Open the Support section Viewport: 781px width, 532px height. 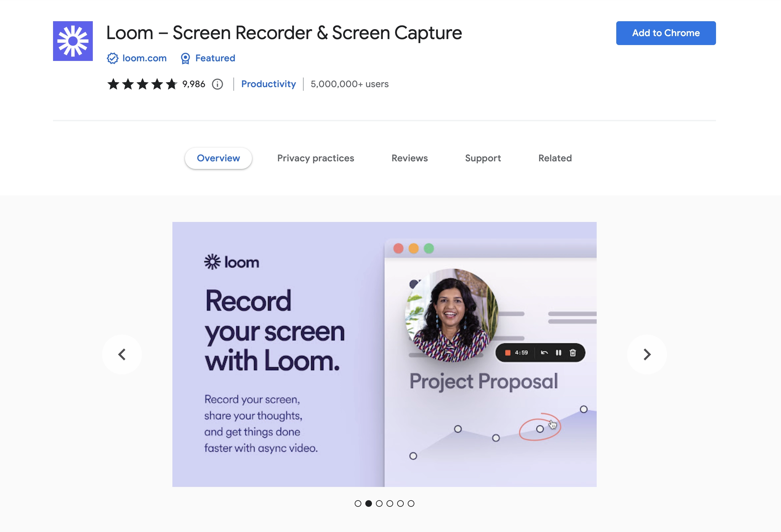point(483,158)
